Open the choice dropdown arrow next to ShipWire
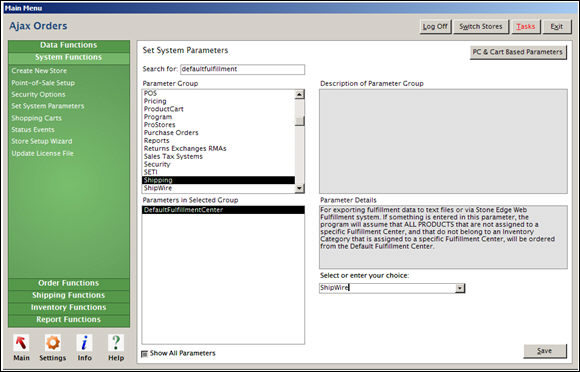The height and width of the screenshot is (372, 580). (x=460, y=288)
